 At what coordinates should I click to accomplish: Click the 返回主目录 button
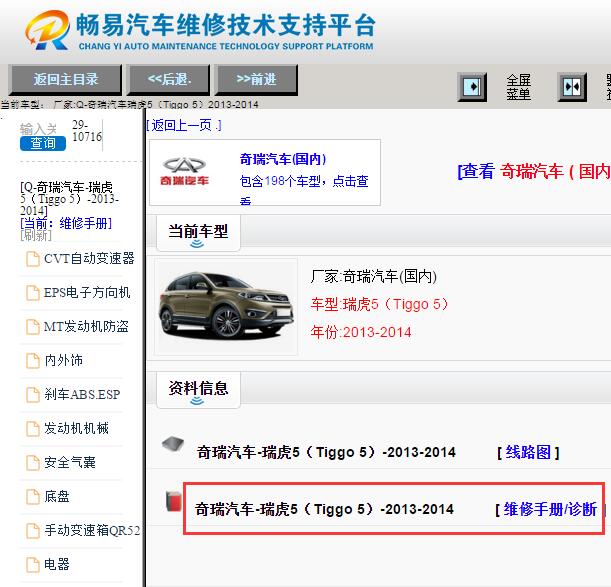click(65, 80)
